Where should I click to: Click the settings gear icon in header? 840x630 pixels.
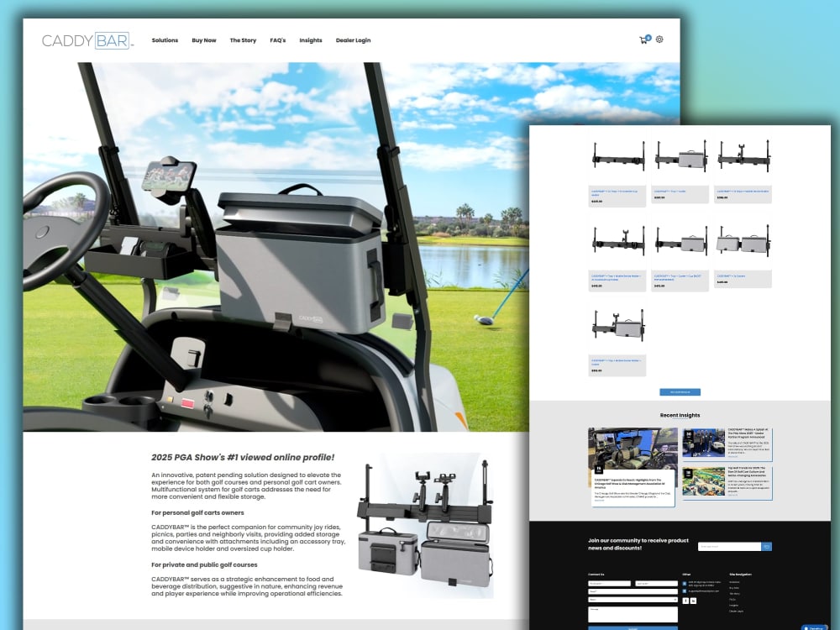659,39
